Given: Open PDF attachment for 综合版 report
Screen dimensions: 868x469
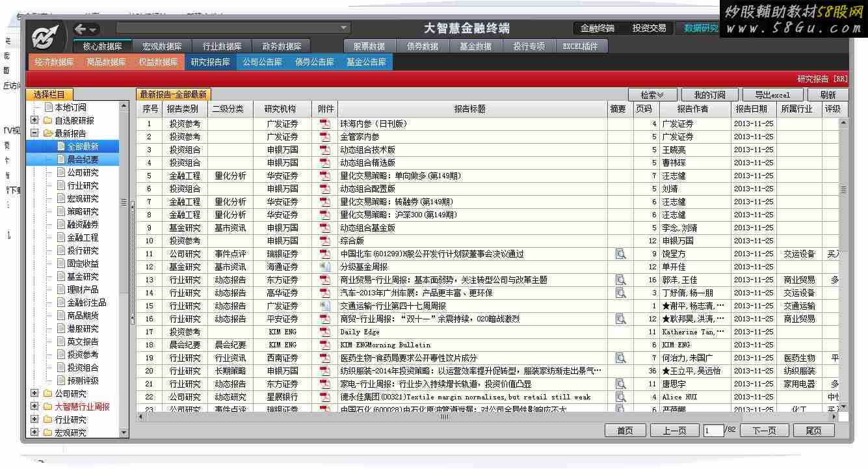Looking at the screenshot, I should [x=325, y=241].
